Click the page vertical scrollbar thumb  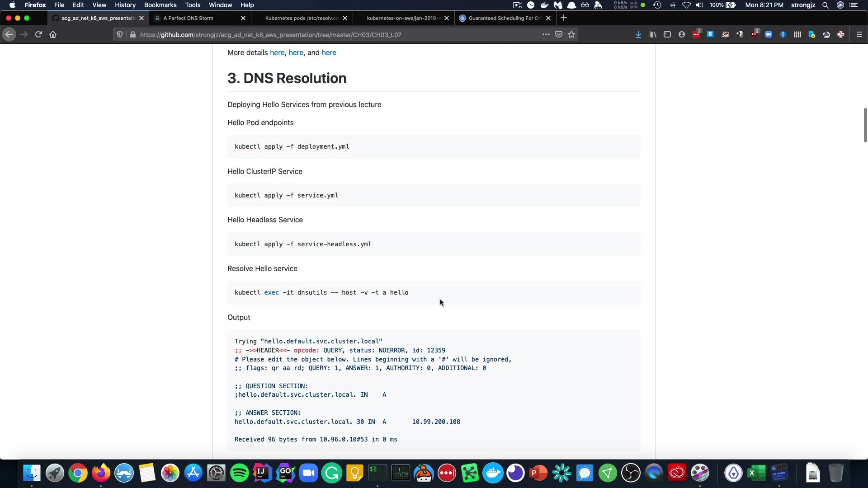865,125
